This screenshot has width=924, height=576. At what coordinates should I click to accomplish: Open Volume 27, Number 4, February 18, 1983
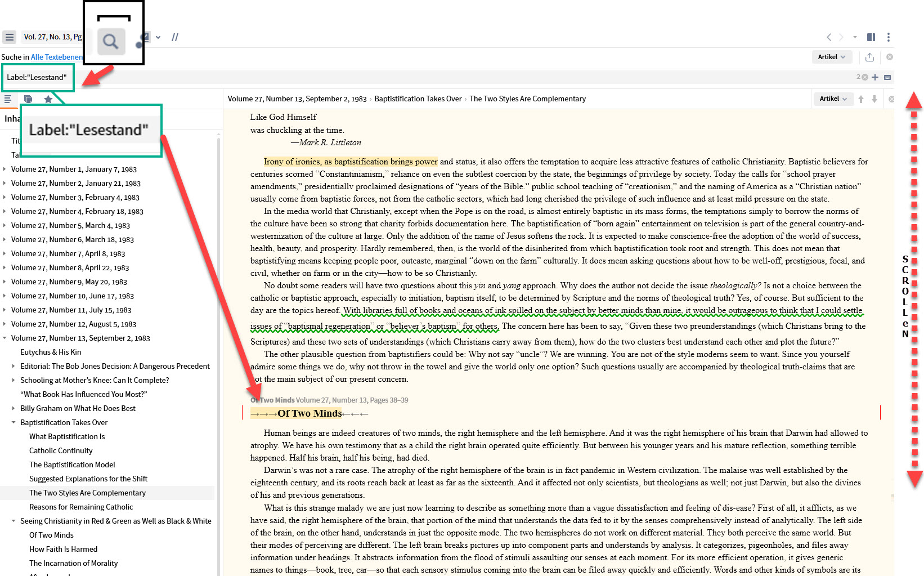pyautogui.click(x=77, y=211)
